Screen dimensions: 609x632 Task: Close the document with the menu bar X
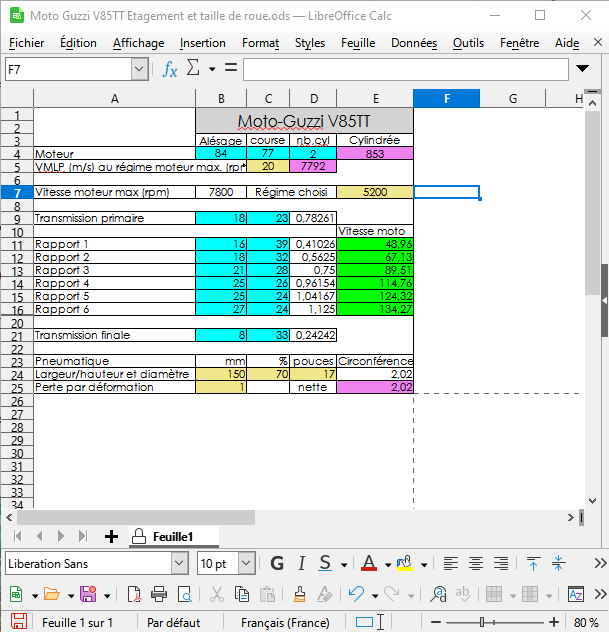pyautogui.click(x=598, y=42)
